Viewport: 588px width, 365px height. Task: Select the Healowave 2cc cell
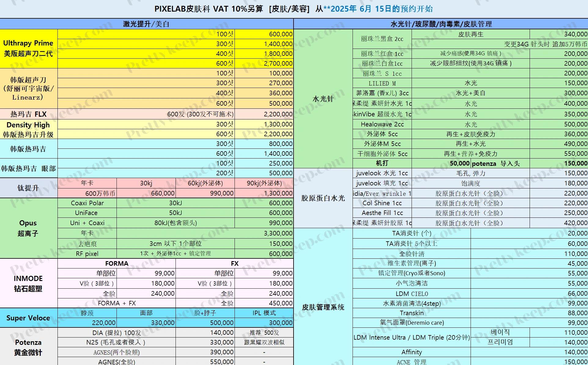(x=382, y=124)
